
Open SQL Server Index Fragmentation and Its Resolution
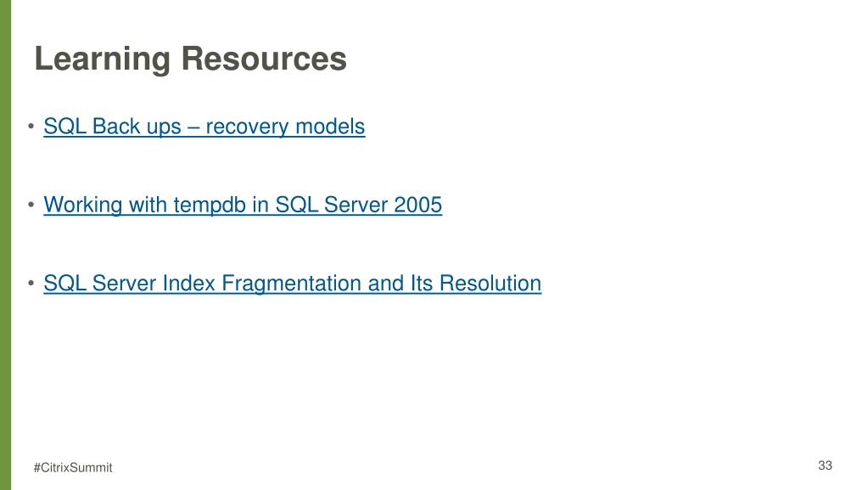coord(292,284)
